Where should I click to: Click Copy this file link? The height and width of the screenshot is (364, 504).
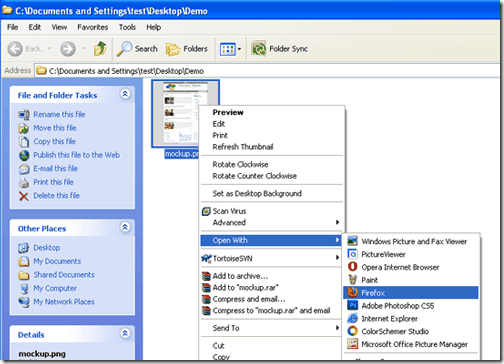point(54,141)
